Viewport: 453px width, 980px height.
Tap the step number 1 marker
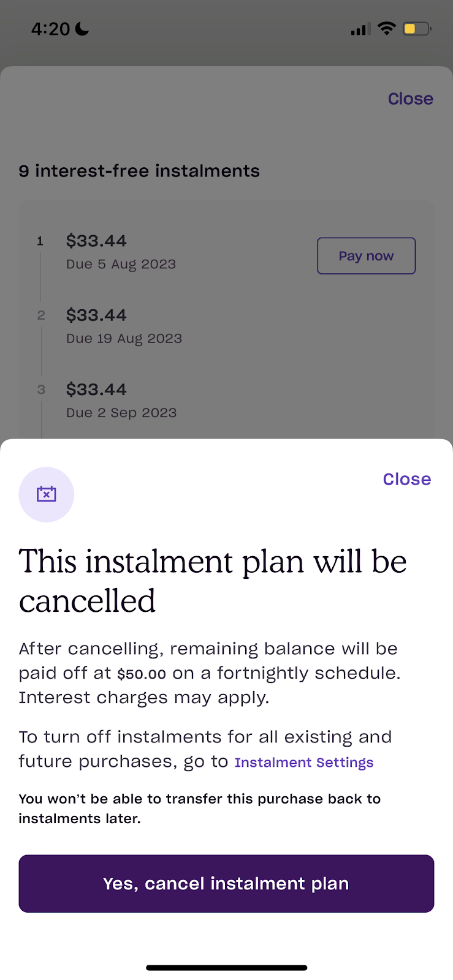[x=40, y=241]
